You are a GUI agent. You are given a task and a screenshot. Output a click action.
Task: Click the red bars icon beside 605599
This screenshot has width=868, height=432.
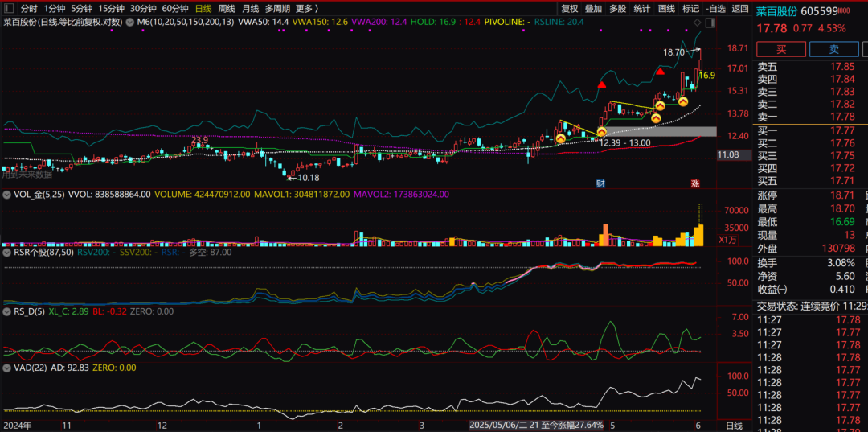coord(844,11)
